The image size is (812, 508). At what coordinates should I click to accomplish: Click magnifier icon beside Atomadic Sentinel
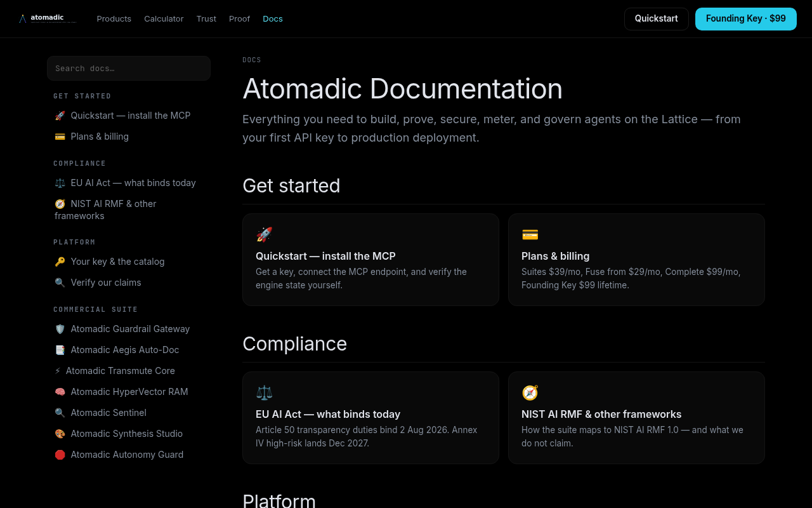(60, 413)
